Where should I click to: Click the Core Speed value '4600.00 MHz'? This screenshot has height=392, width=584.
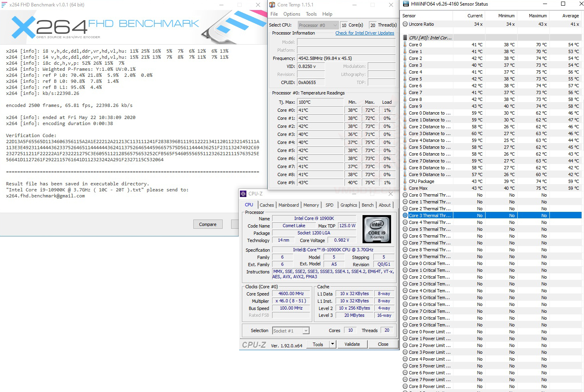click(x=291, y=293)
